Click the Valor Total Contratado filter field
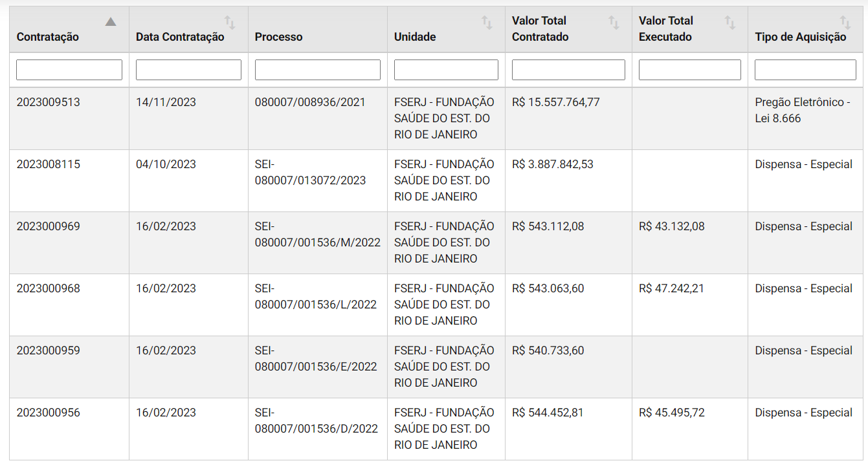Viewport: 868px width, 463px height. pyautogui.click(x=568, y=70)
